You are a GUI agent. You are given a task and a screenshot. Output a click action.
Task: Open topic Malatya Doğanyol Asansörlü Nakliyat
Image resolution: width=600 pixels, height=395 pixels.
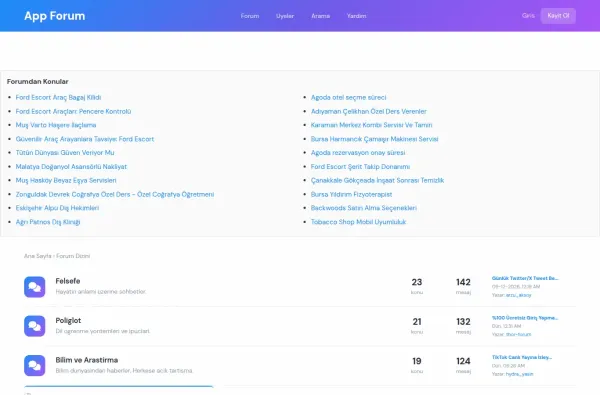click(71, 166)
